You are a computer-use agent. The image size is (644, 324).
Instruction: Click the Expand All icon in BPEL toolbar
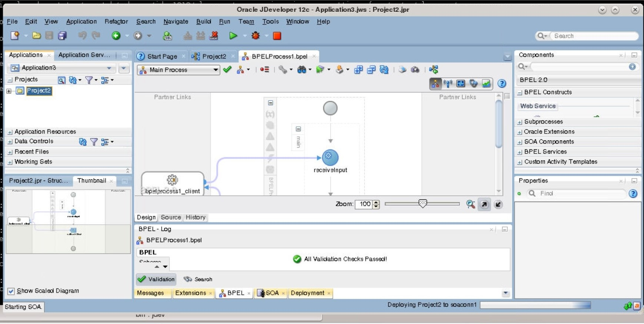358,69
